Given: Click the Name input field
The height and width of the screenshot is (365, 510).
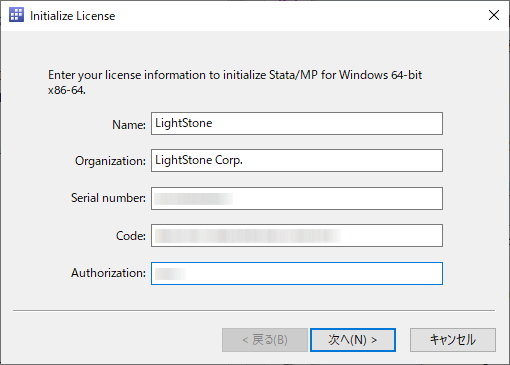Looking at the screenshot, I should 297,124.
